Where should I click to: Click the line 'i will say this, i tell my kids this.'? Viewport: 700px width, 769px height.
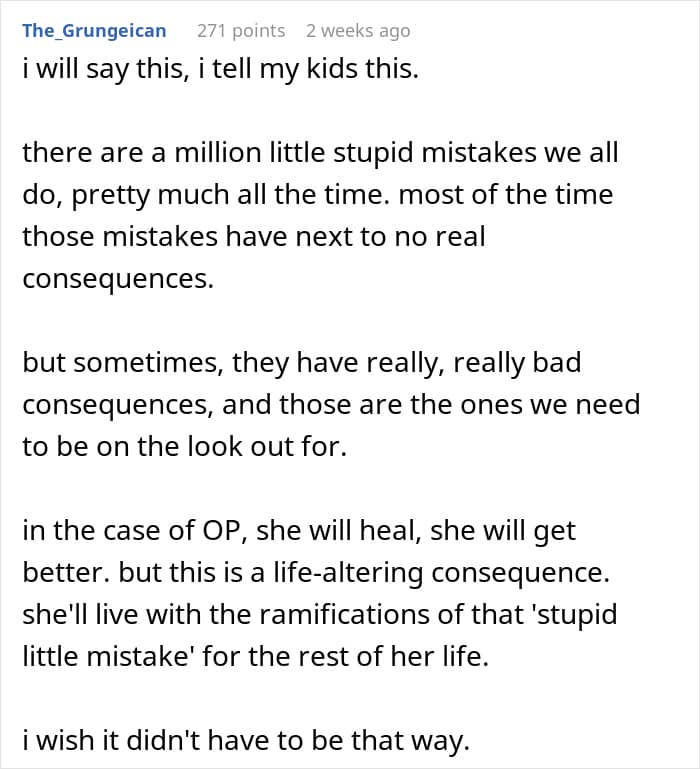click(220, 68)
